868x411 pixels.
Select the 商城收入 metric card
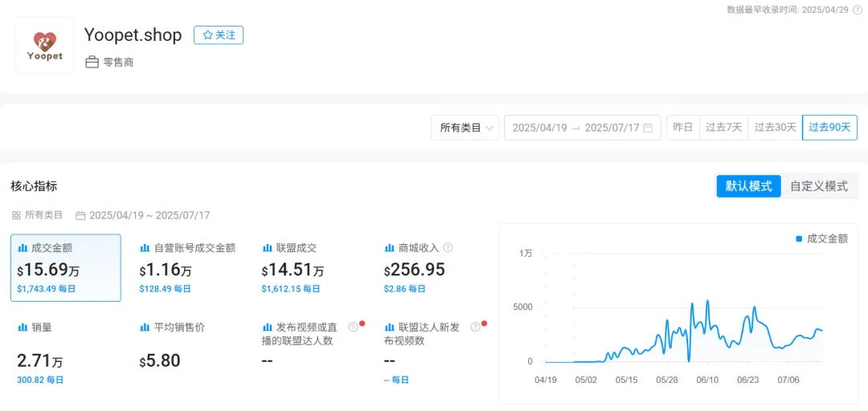[432, 268]
